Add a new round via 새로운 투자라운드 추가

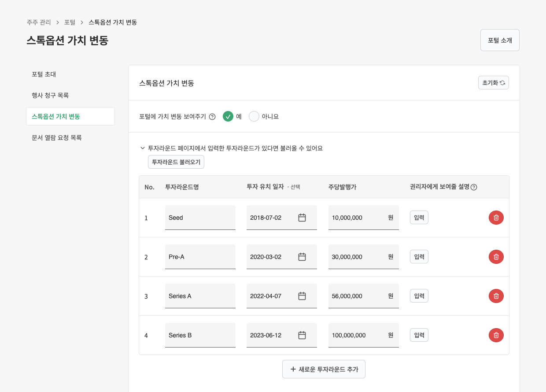[x=324, y=369]
